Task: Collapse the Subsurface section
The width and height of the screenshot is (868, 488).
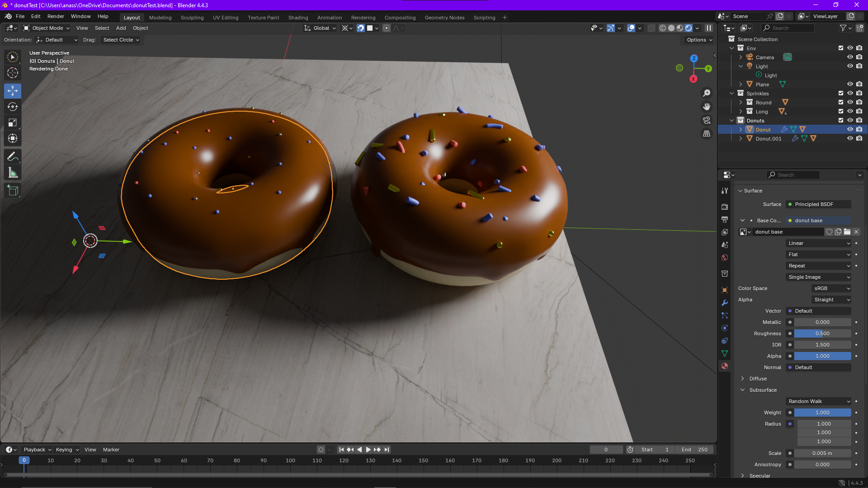Action: tap(762, 390)
